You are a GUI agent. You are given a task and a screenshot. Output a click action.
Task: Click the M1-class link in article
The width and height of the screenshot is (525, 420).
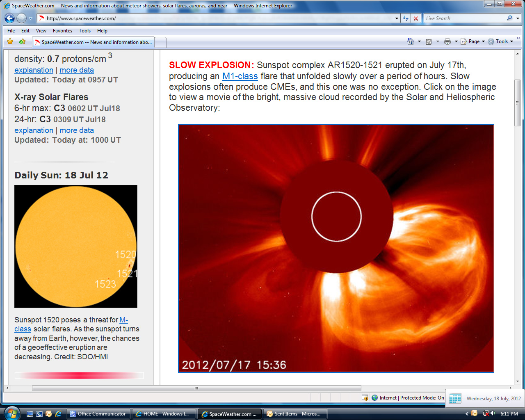240,76
